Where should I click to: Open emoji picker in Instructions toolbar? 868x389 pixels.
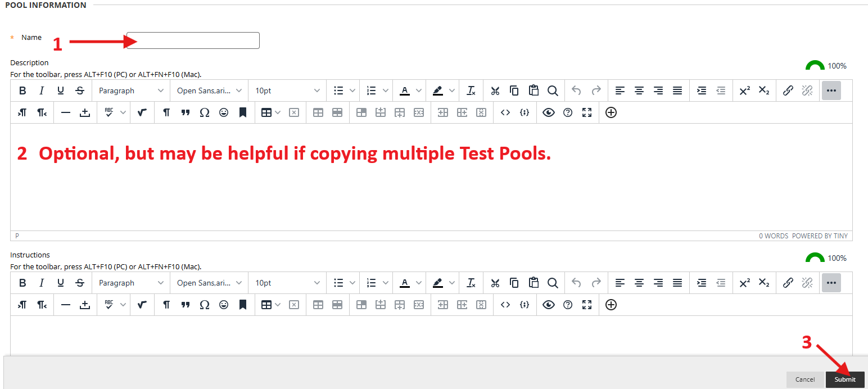224,305
